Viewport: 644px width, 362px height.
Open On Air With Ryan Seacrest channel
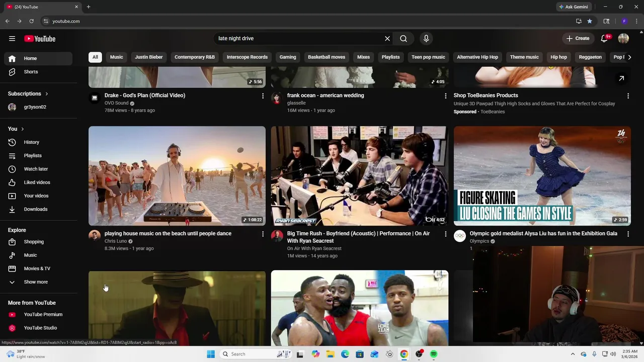point(314,248)
